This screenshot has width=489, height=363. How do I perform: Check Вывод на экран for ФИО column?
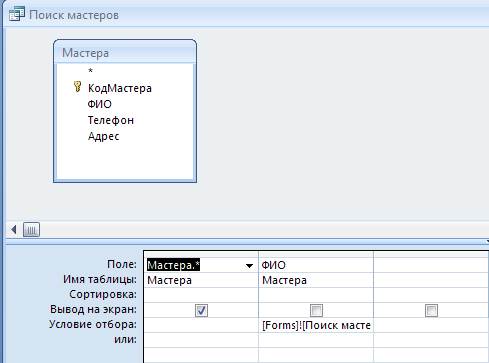(x=316, y=311)
